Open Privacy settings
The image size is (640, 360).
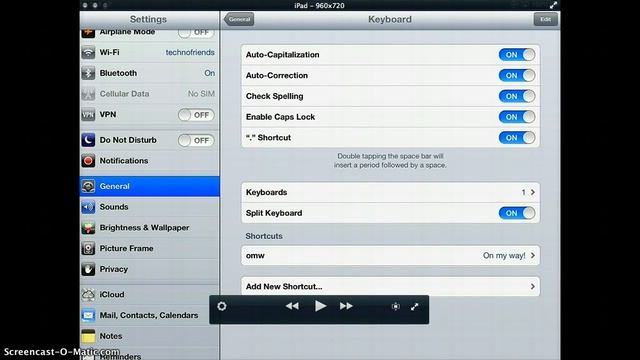coord(150,269)
